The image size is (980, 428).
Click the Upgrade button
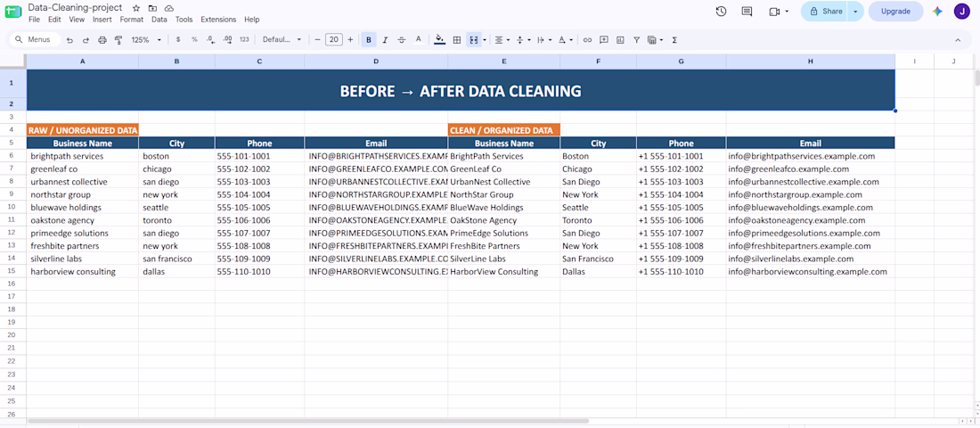(x=895, y=12)
